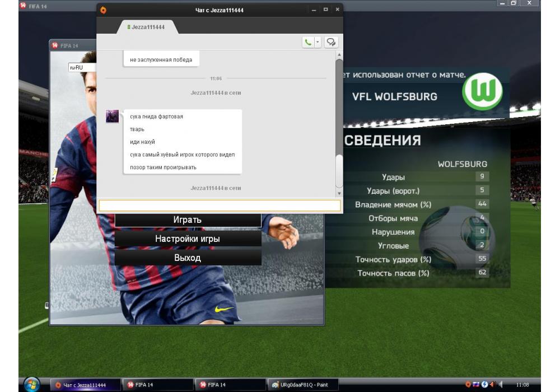Click into the chat message input field
This screenshot has height=392, width=560.
pyautogui.click(x=220, y=206)
